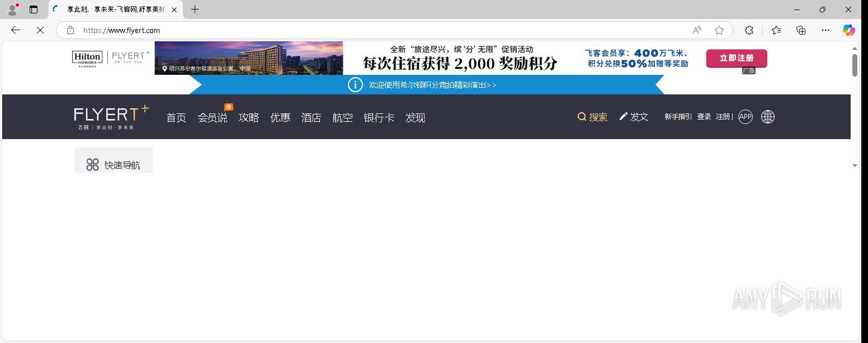The height and width of the screenshot is (343, 868).
Task: Open the 航空 menu item
Action: tap(342, 118)
